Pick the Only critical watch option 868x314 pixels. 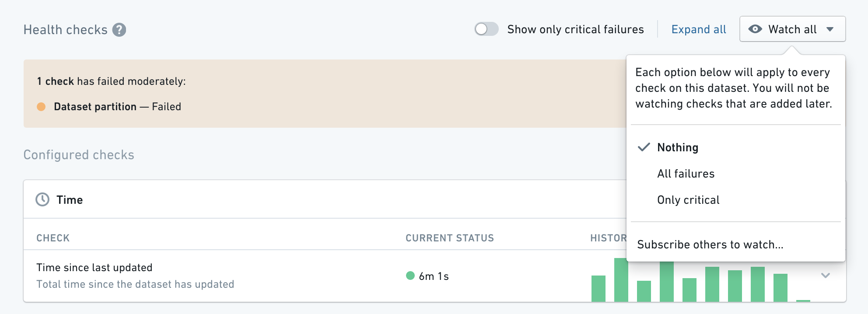pyautogui.click(x=688, y=200)
